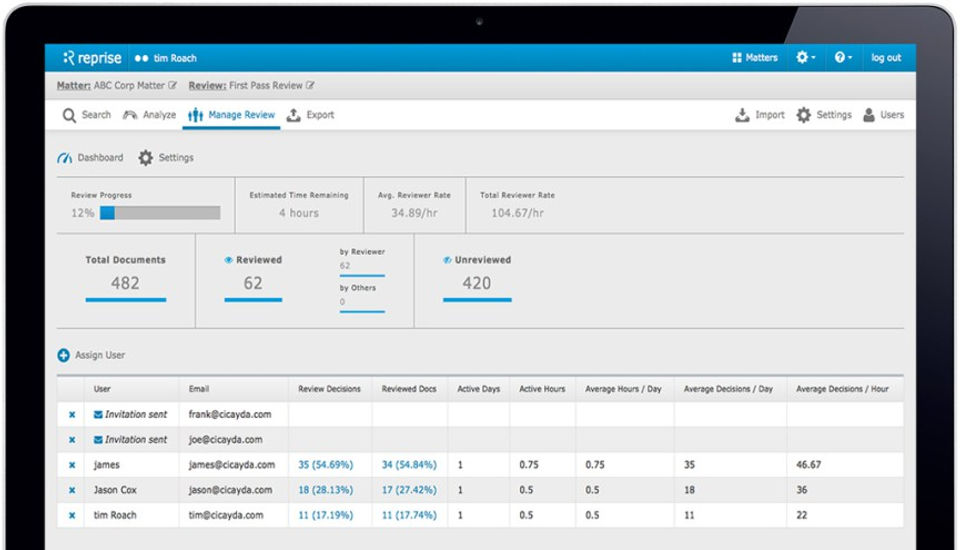Click the log out link
This screenshot has width=960, height=550.
coord(885,58)
